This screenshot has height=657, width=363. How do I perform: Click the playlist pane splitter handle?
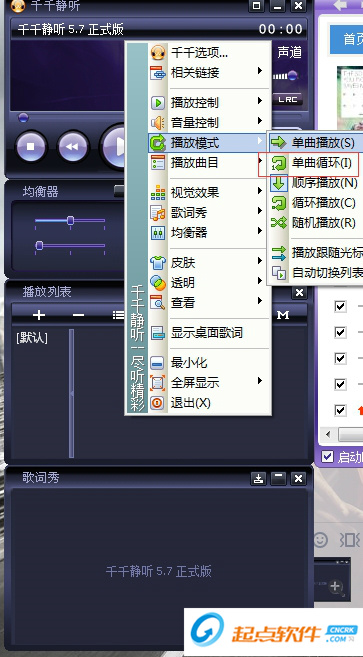tap(71, 393)
